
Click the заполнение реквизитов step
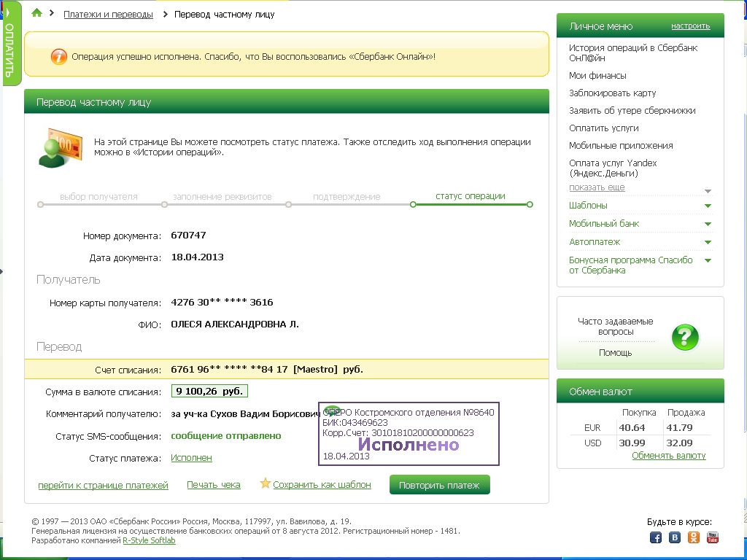click(x=222, y=197)
